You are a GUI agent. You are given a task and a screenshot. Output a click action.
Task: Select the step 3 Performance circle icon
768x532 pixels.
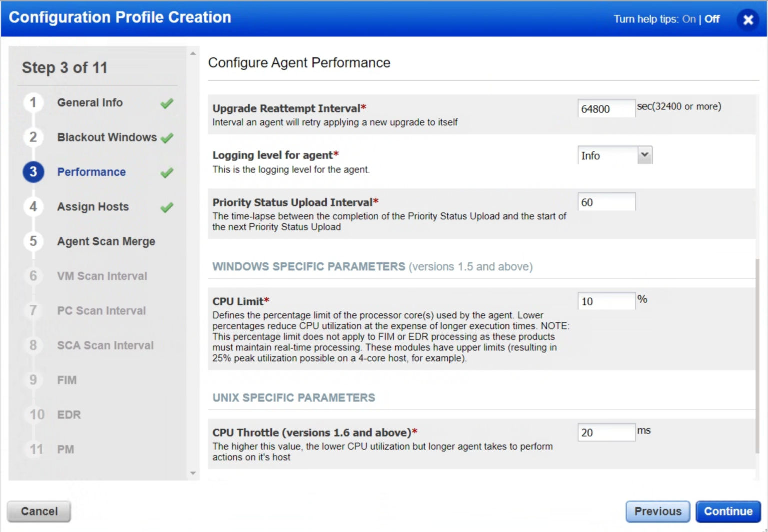[x=33, y=172]
